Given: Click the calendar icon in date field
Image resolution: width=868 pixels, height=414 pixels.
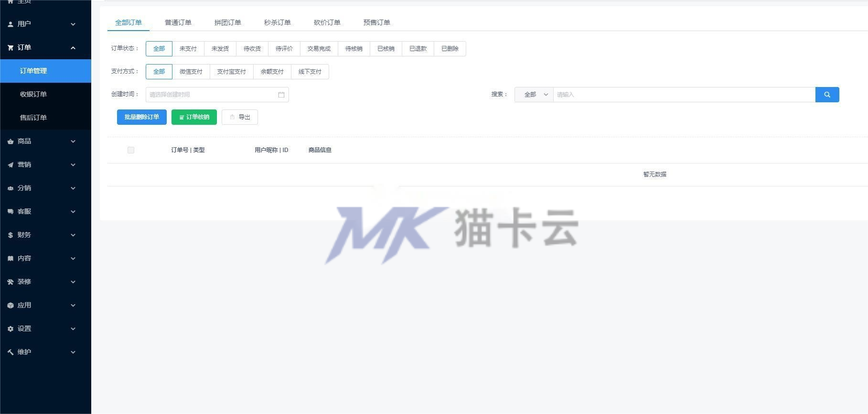Looking at the screenshot, I should point(281,95).
